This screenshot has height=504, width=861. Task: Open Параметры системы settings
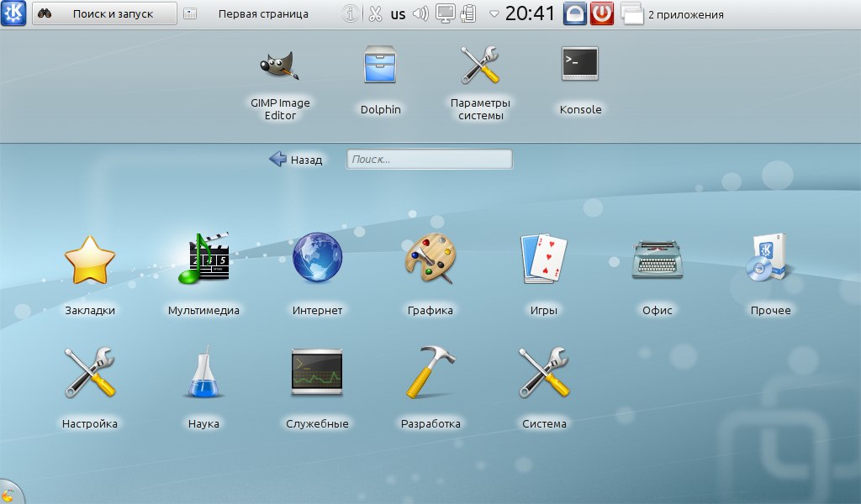pyautogui.click(x=480, y=84)
